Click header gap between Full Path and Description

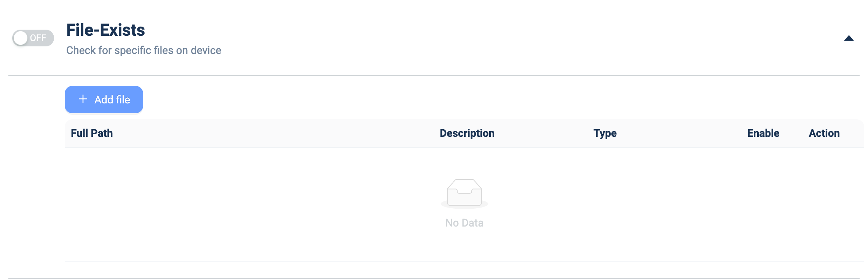coord(276,133)
